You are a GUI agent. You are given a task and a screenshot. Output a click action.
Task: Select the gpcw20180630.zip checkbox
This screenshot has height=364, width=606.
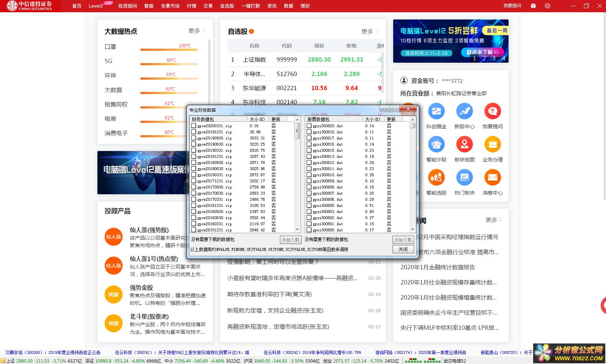[194, 169]
